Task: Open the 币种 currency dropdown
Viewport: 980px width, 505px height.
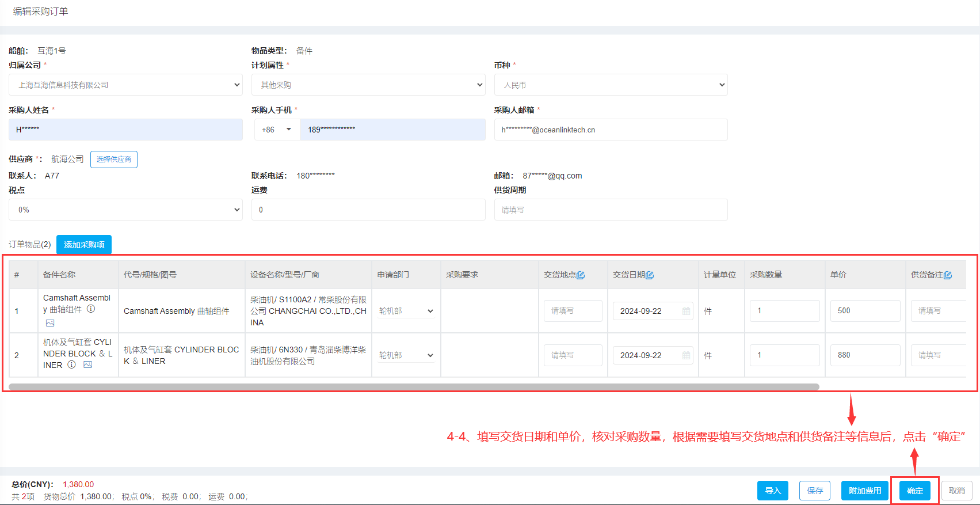Action: [611, 85]
